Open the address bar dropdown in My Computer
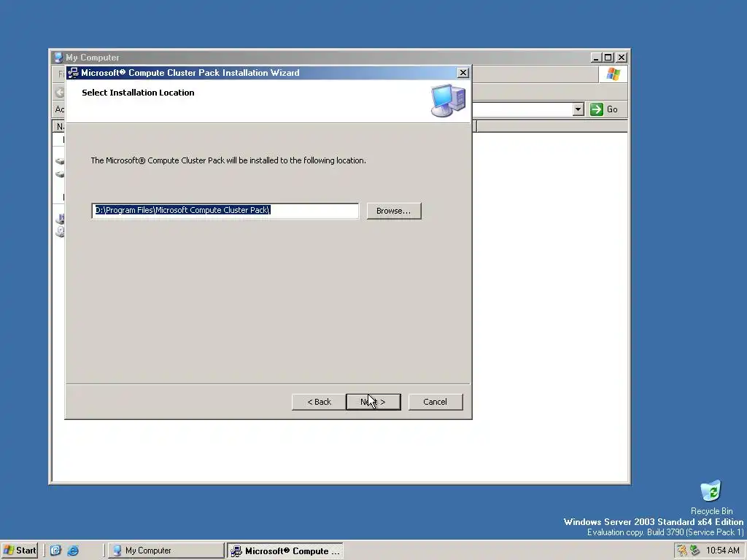 [x=578, y=109]
